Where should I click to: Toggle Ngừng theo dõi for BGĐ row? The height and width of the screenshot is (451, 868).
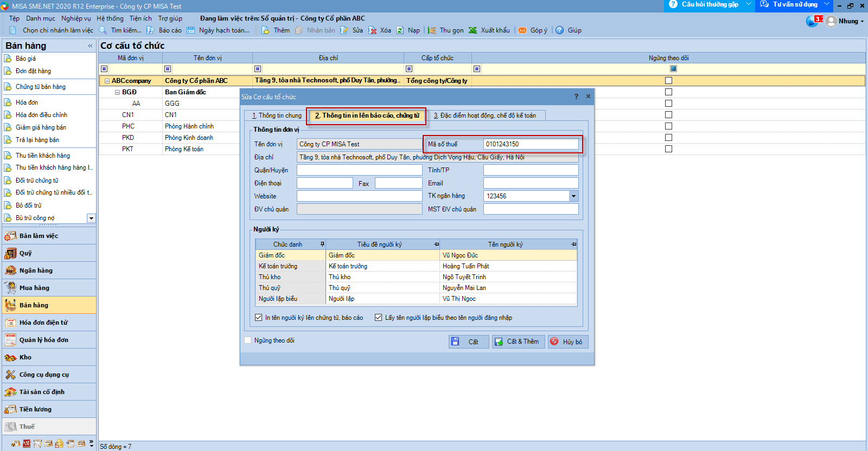[668, 92]
